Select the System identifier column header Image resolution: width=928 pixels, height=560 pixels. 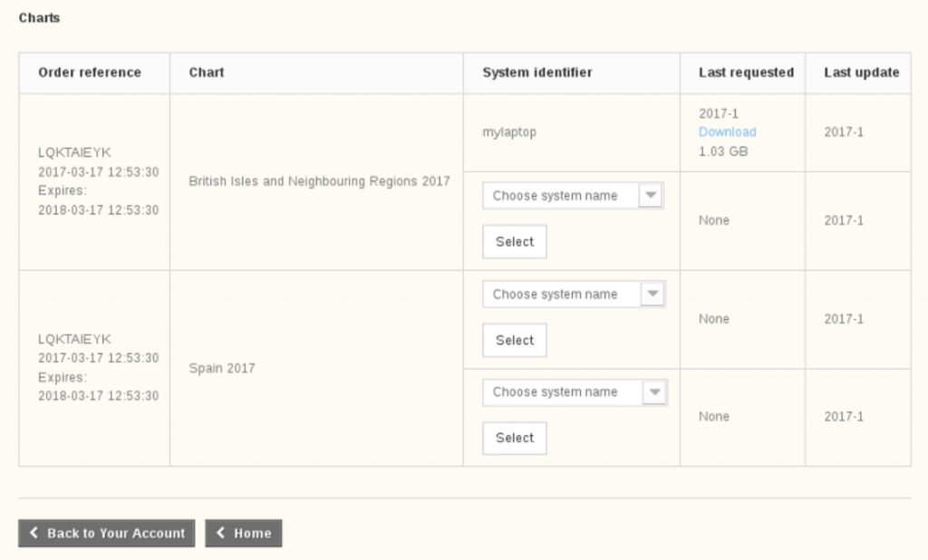coord(537,72)
